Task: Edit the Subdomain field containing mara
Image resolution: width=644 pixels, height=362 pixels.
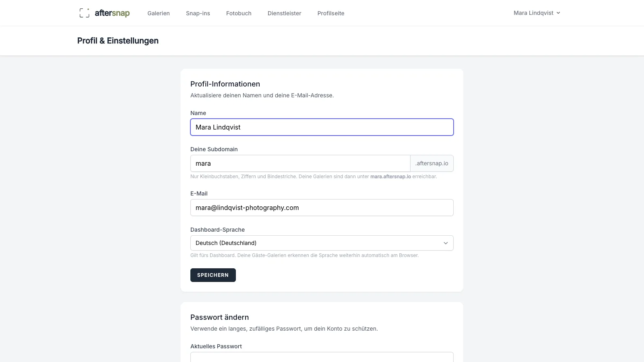Action: tap(300, 163)
